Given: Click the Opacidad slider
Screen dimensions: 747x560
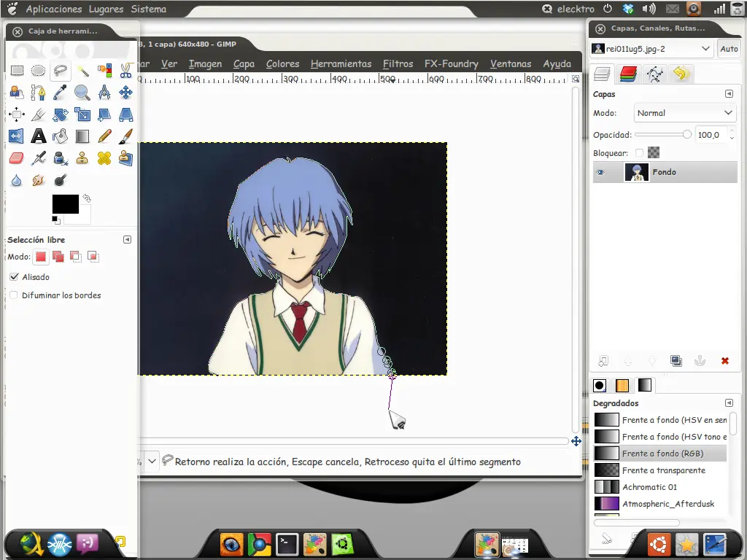Looking at the screenshot, I should pos(662,135).
